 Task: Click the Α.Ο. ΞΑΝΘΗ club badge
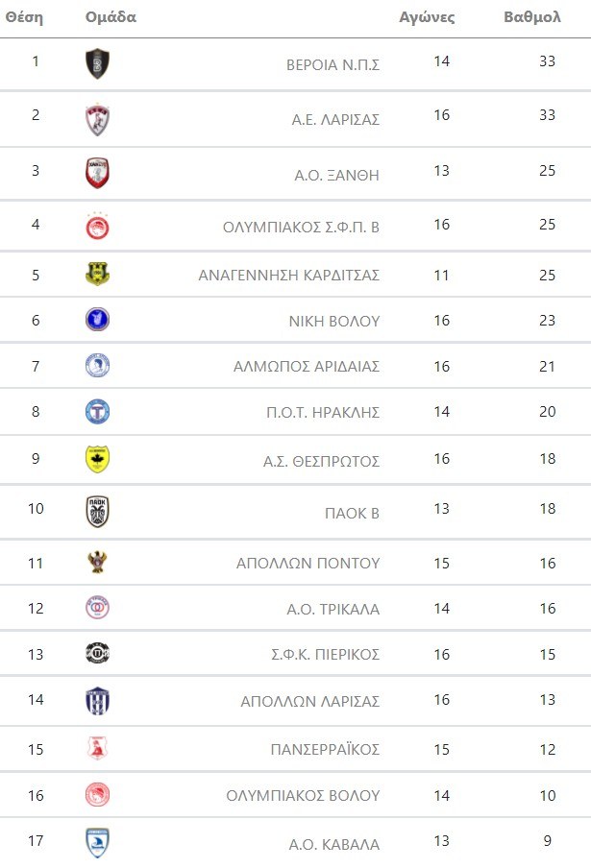coord(97,174)
